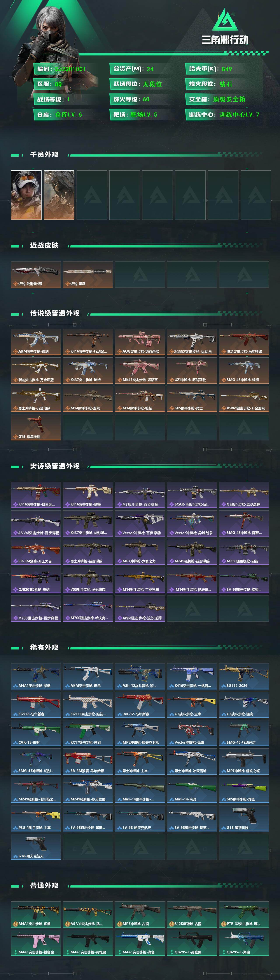The height and width of the screenshot is (980, 280).
Task: Choose the pink AUG突击步枪-悠然茶歌 skin
Action: coord(140,342)
